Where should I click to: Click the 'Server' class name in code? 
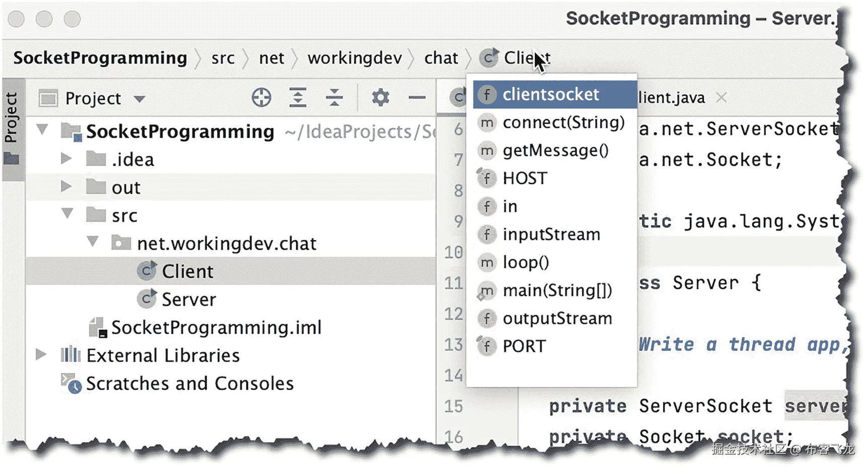705,283
